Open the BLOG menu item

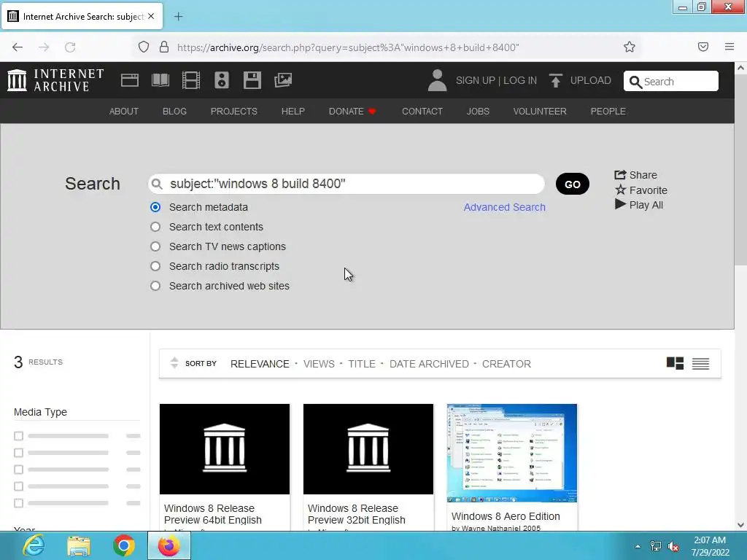click(174, 111)
